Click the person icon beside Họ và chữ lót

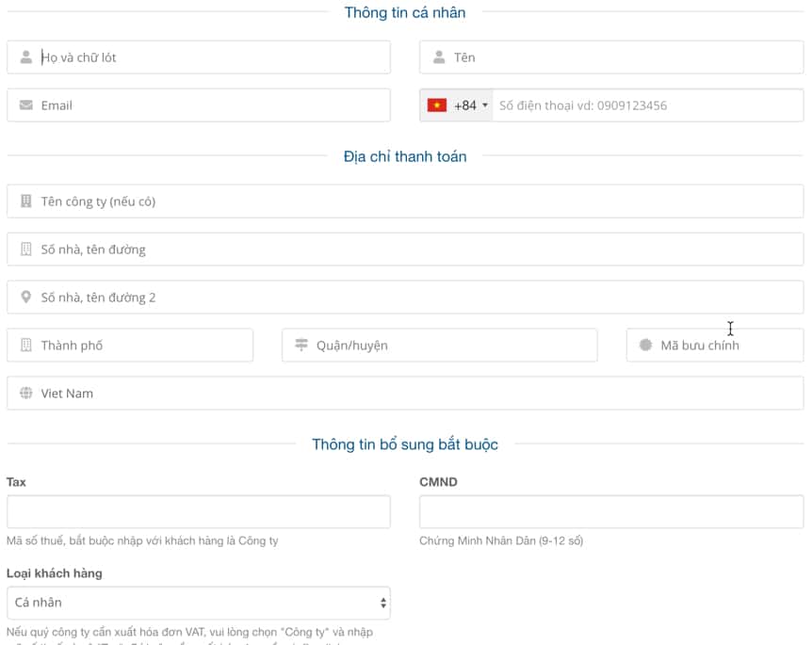point(25,57)
